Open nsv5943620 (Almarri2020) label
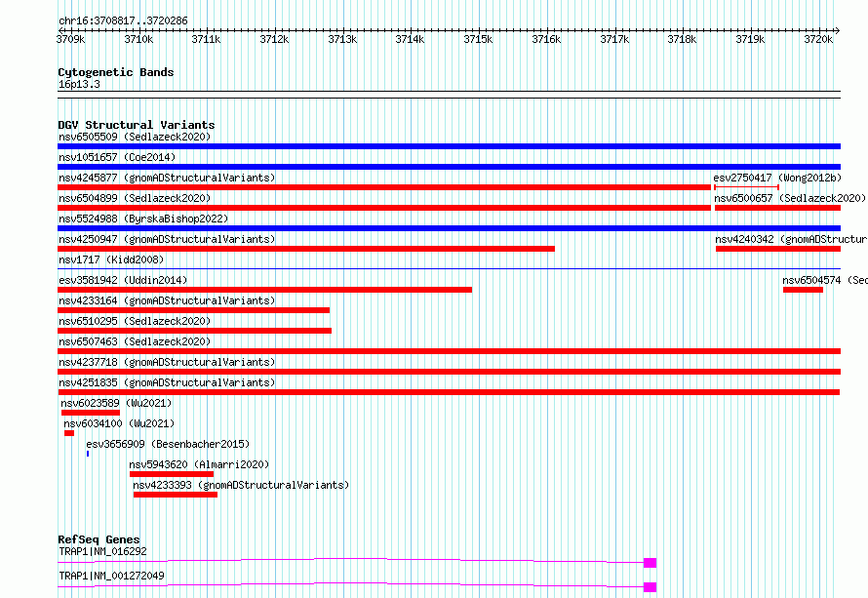This screenshot has height=598, width=868. [199, 464]
